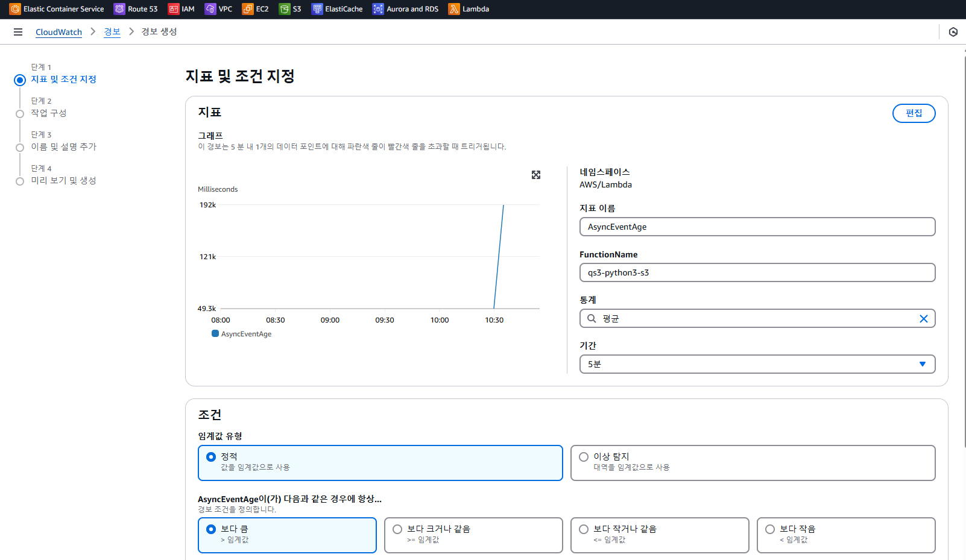This screenshot has height=560, width=966.
Task: Go to the CloudWatch breadcrumb link
Action: (58, 32)
